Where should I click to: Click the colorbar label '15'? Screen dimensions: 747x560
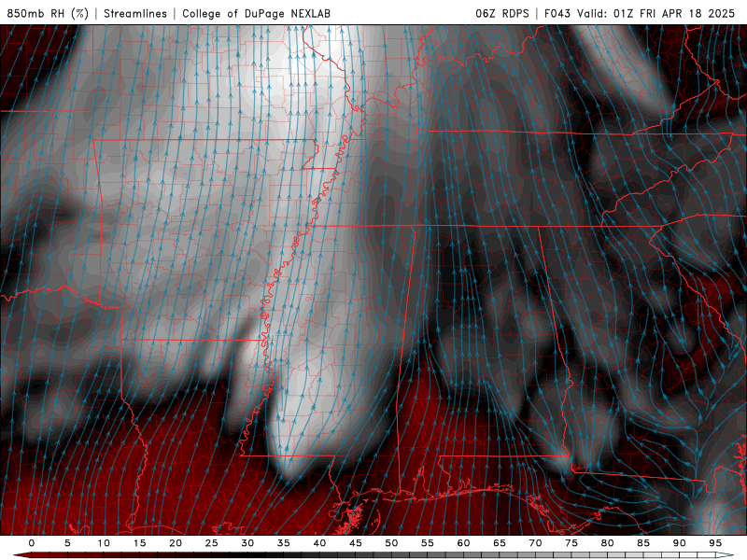(x=139, y=543)
